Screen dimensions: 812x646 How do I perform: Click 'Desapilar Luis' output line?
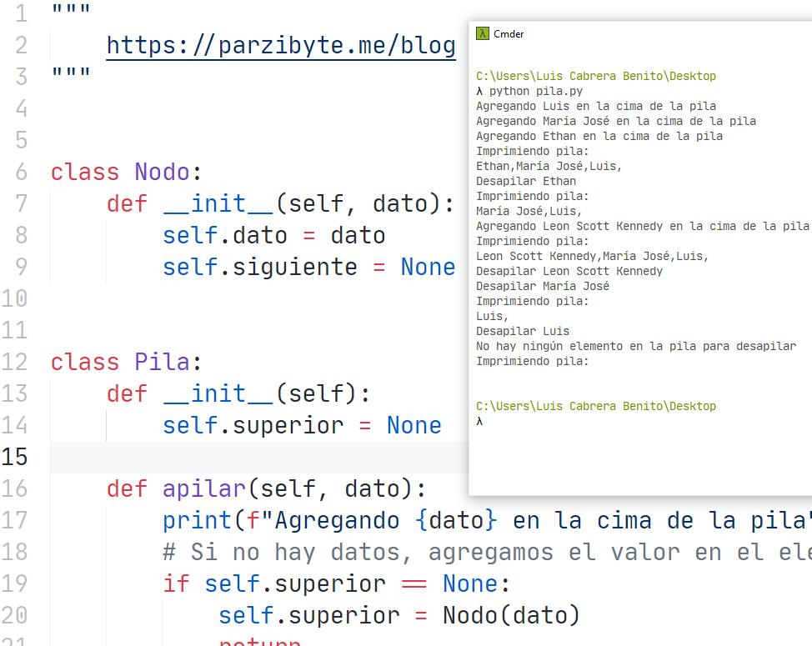[523, 331]
